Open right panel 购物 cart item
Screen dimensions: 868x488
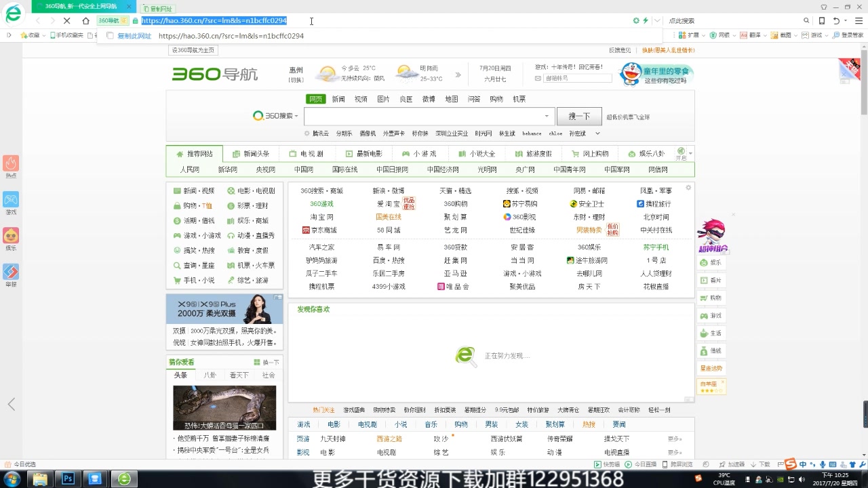(x=711, y=298)
